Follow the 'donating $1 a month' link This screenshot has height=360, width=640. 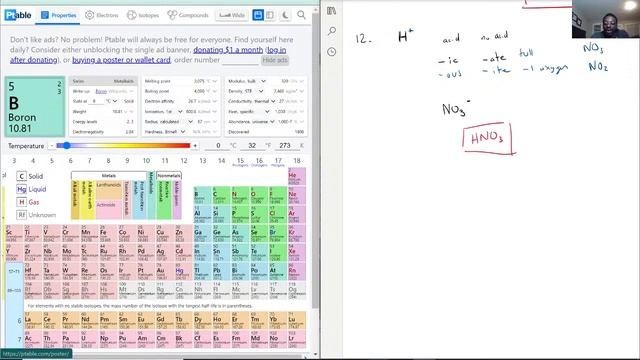pos(228,50)
